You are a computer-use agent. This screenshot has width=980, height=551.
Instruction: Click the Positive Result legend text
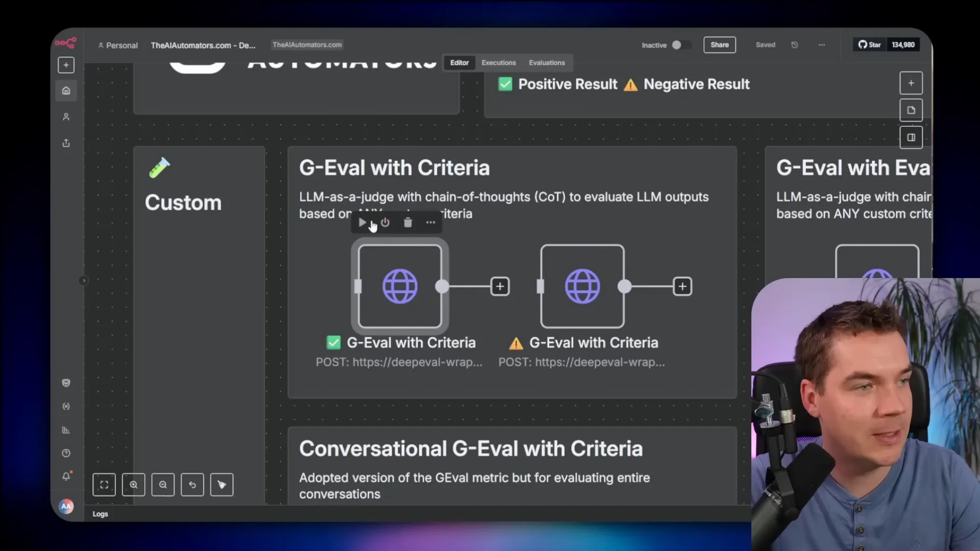coord(568,84)
